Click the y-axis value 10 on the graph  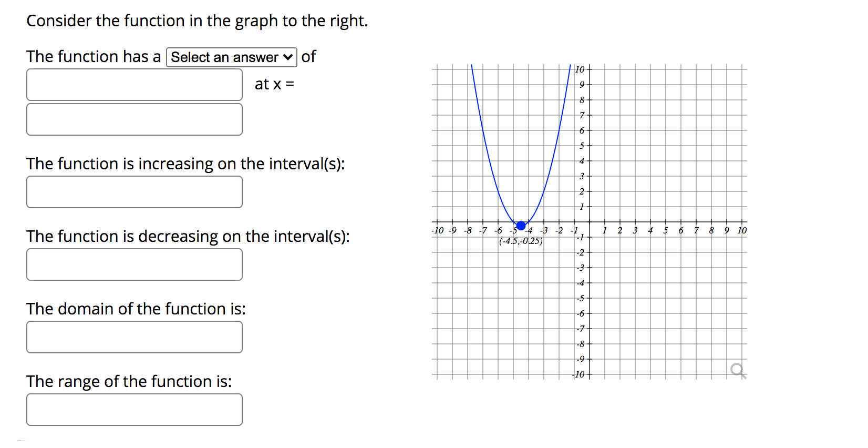coord(579,69)
